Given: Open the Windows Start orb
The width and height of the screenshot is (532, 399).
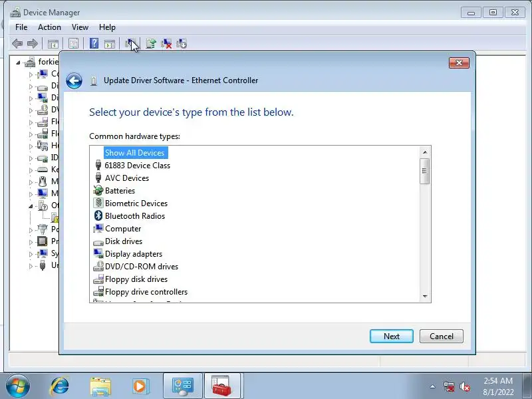Looking at the screenshot, I should click(17, 386).
